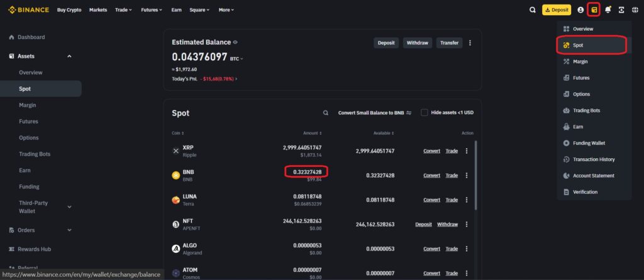Viewport: 644px width, 280px height.
Task: Sort the list by Available column
Action: click(x=384, y=133)
